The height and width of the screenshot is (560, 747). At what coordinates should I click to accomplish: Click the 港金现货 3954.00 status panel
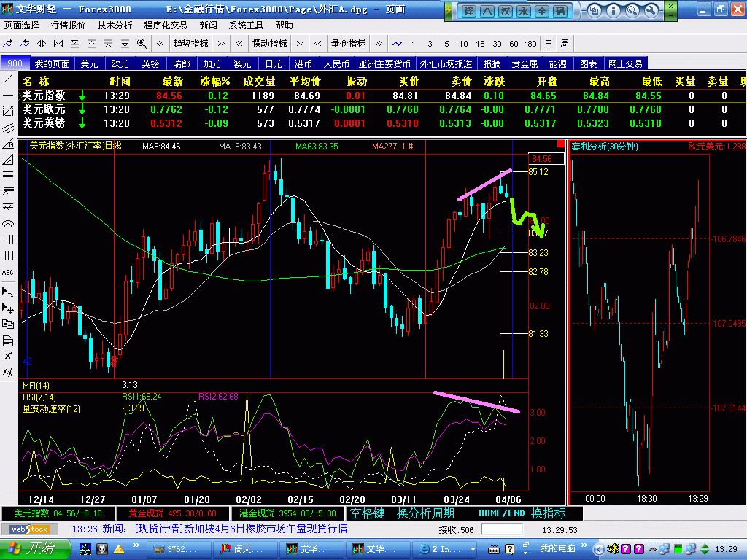[x=287, y=513]
